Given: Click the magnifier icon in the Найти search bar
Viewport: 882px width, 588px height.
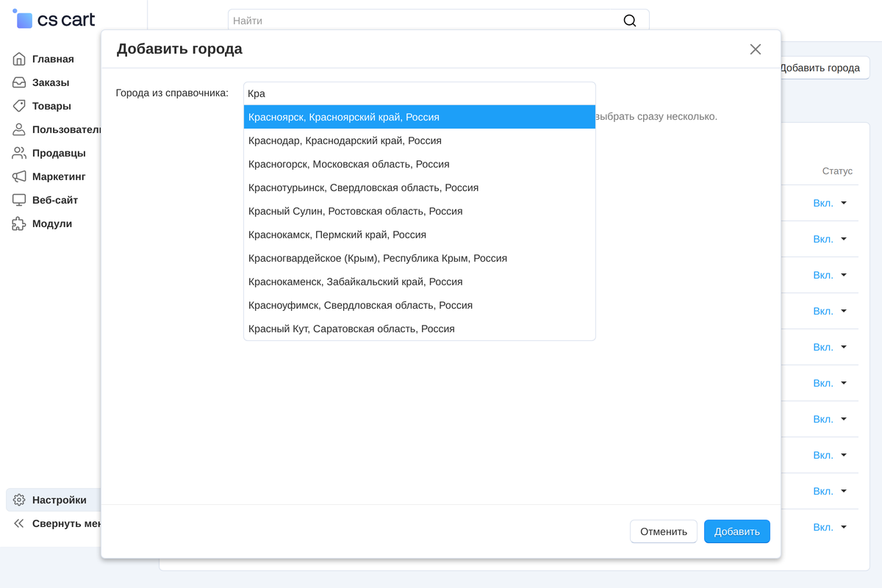Looking at the screenshot, I should (630, 21).
